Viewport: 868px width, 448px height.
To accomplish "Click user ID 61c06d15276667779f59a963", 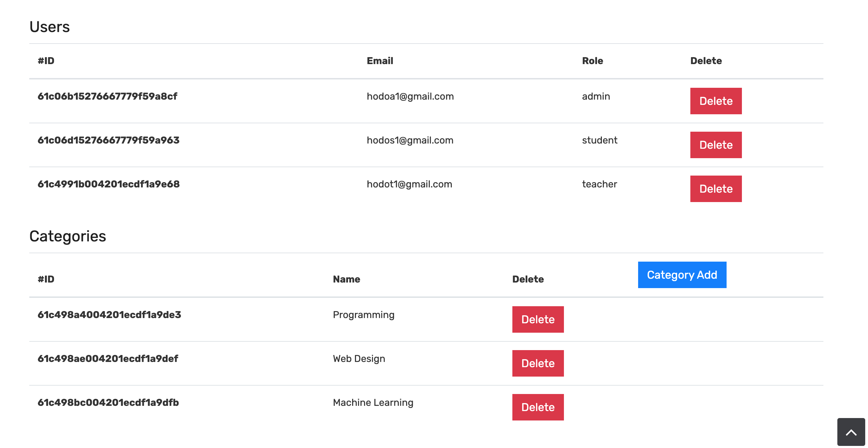I will [108, 140].
